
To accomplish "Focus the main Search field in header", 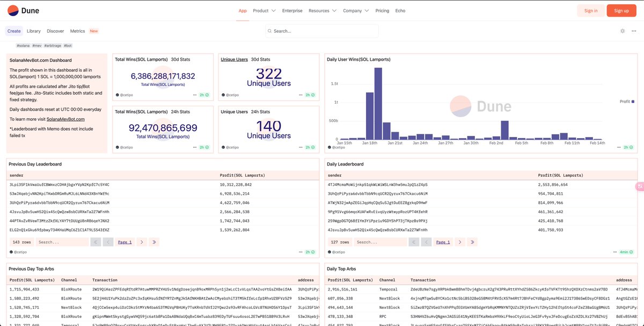I will click(x=322, y=31).
